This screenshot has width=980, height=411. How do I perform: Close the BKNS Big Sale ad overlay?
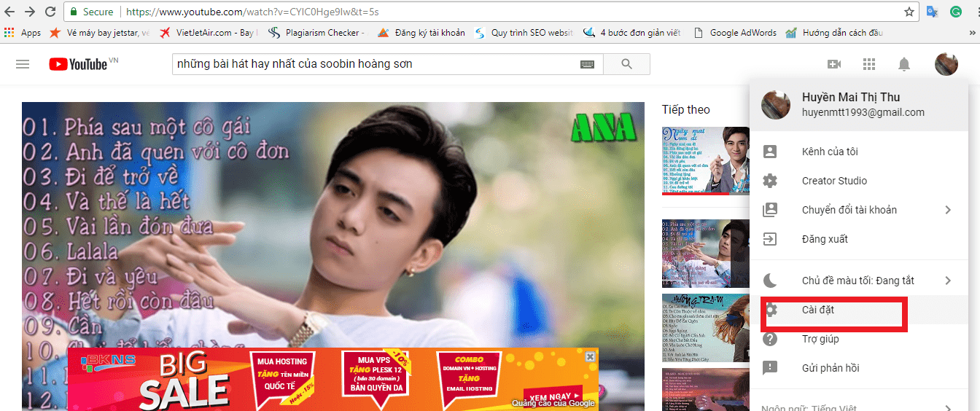click(591, 356)
